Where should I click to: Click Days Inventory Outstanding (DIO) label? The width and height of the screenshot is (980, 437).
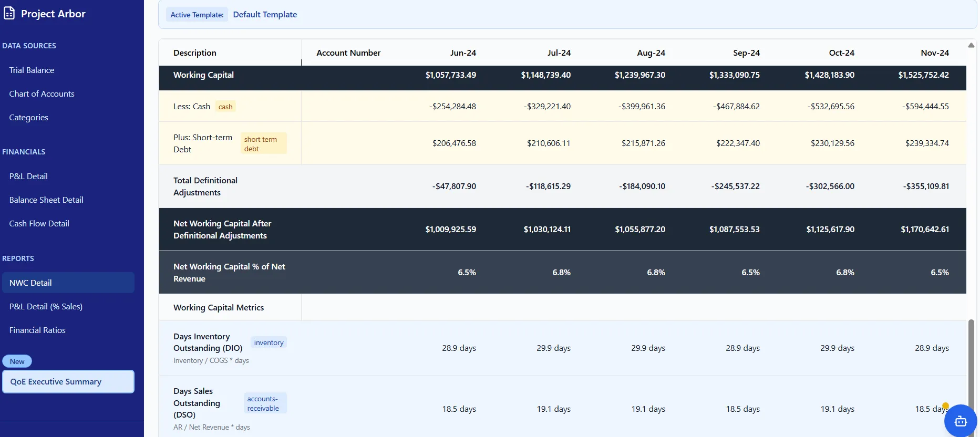[208, 342]
